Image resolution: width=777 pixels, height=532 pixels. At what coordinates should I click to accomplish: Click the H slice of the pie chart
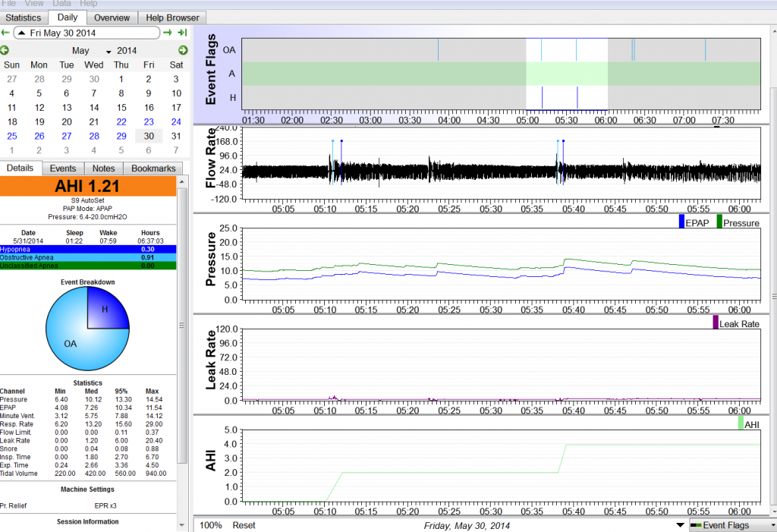pyautogui.click(x=106, y=310)
